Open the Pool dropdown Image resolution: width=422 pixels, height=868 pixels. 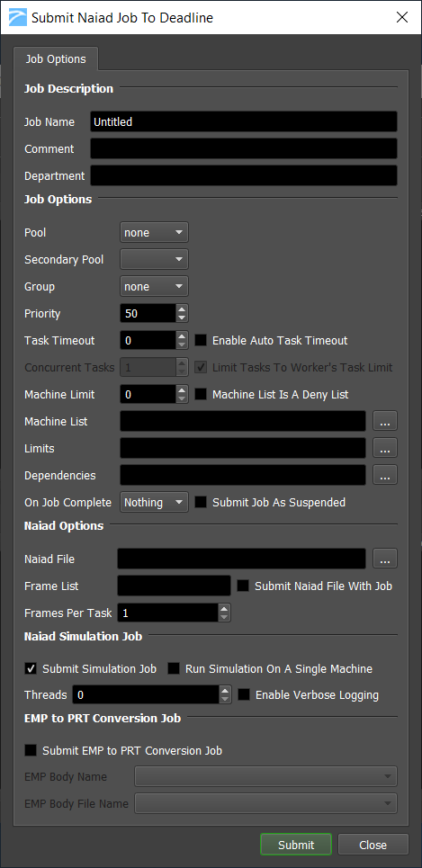coord(154,232)
